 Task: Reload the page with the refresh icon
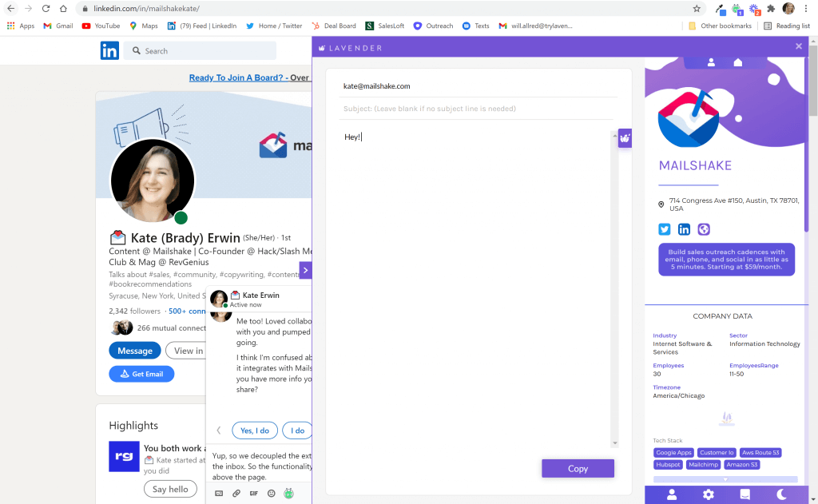click(x=46, y=8)
